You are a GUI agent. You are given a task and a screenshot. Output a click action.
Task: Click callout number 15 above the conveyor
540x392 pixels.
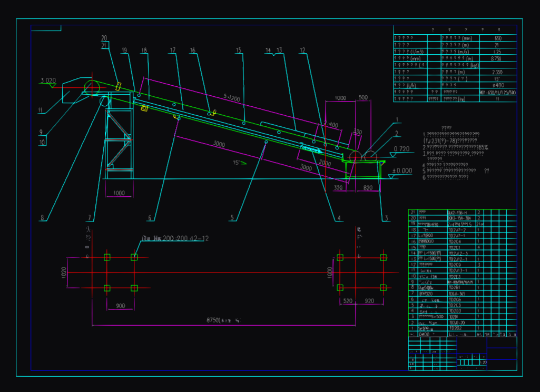(238, 50)
